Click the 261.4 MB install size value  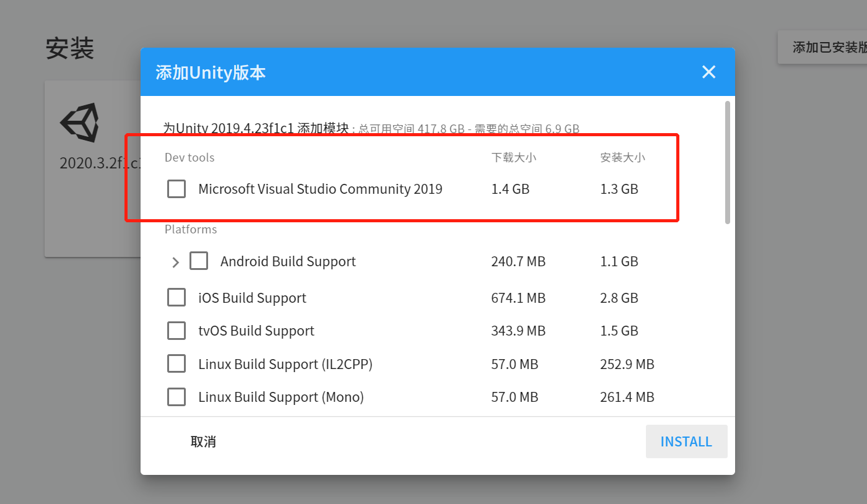point(627,397)
